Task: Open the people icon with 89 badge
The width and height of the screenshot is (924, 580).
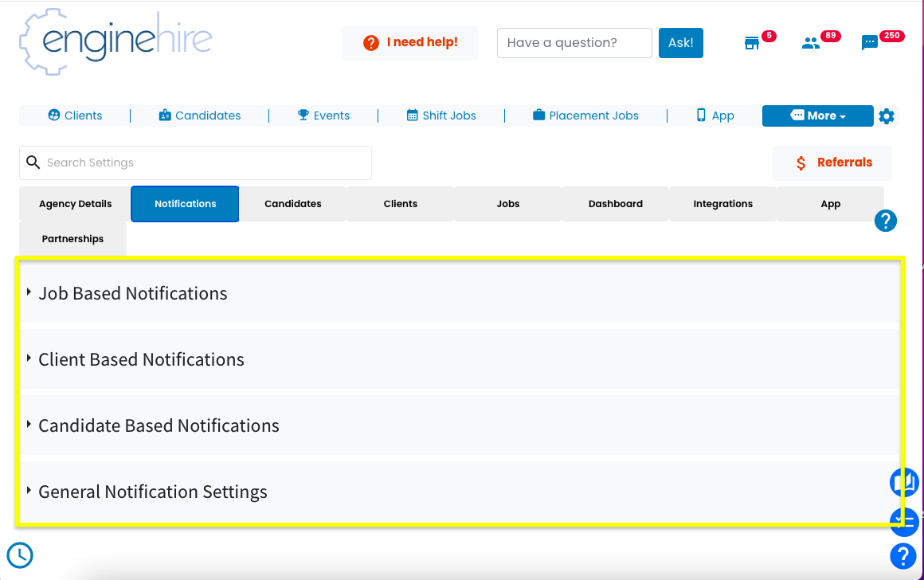Action: [811, 43]
